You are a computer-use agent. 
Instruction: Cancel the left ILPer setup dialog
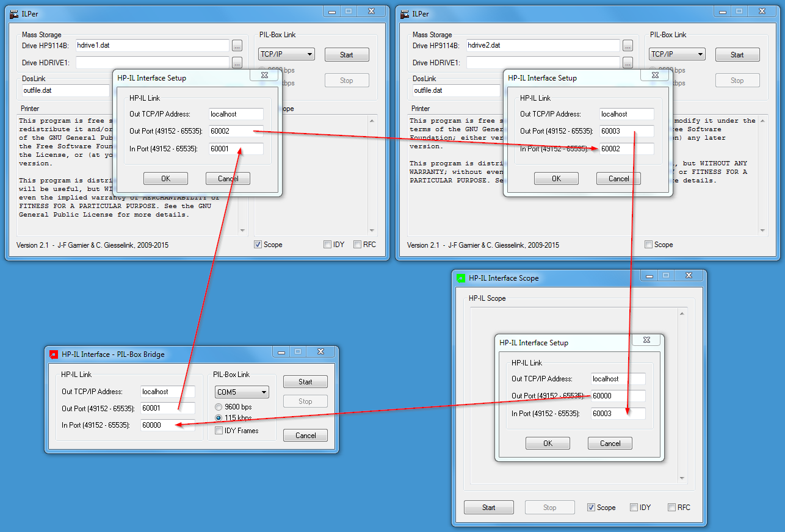pyautogui.click(x=228, y=179)
